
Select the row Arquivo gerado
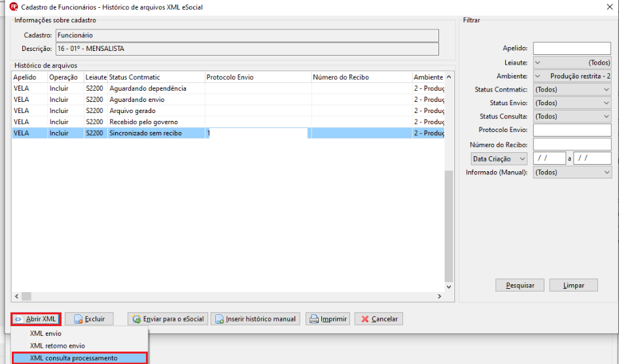(228, 111)
